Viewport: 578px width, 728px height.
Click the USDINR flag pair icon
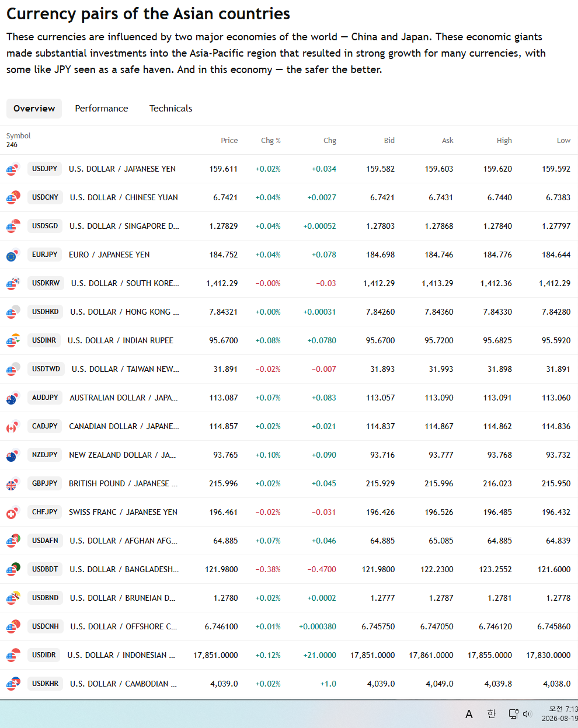13,341
